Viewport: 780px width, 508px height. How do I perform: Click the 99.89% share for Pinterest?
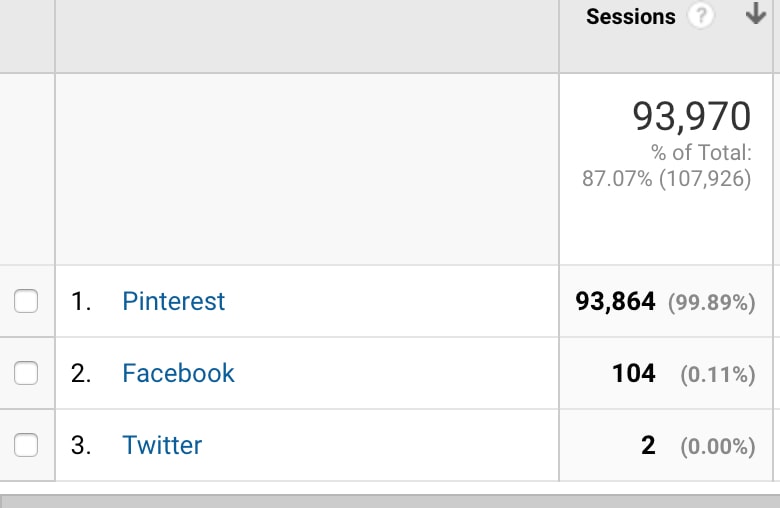point(712,303)
